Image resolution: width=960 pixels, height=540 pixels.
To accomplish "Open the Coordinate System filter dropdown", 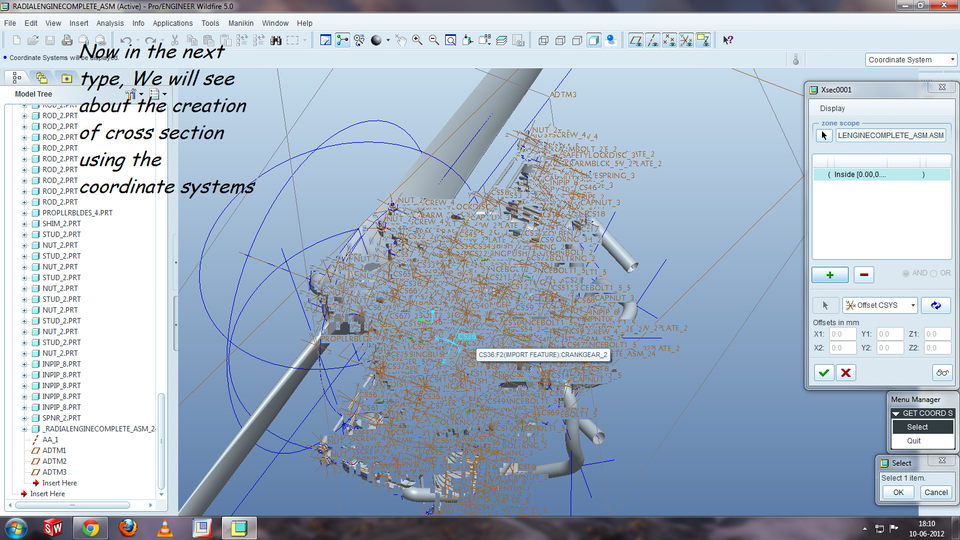I will 911,60.
